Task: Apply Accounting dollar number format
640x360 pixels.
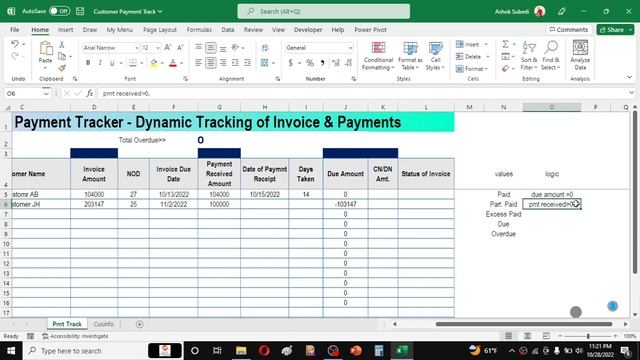Action: point(291,63)
